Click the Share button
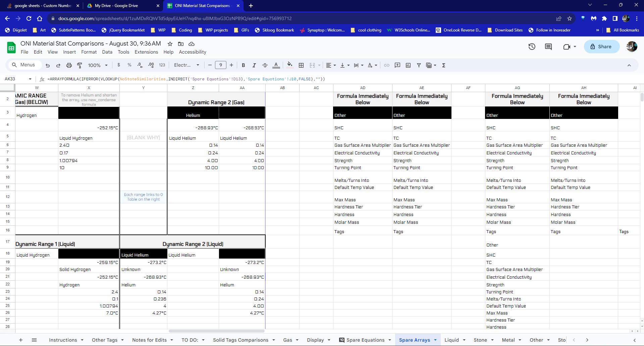644x346 pixels. click(x=601, y=47)
